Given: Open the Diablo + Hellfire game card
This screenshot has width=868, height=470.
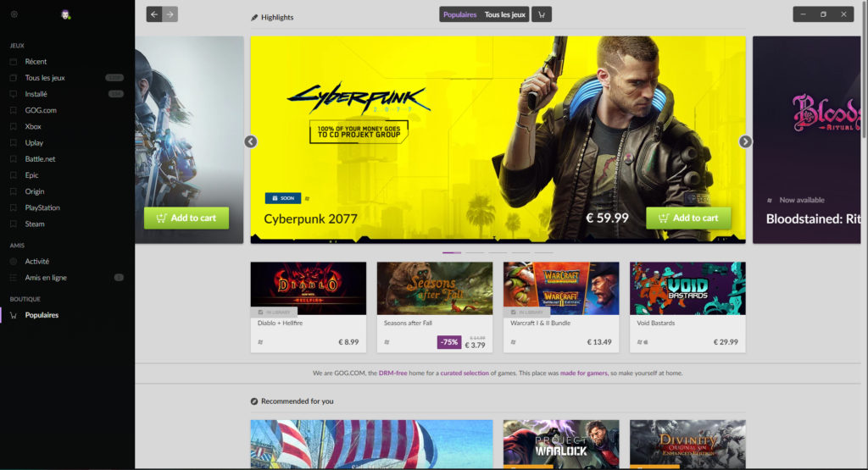Looking at the screenshot, I should (309, 307).
